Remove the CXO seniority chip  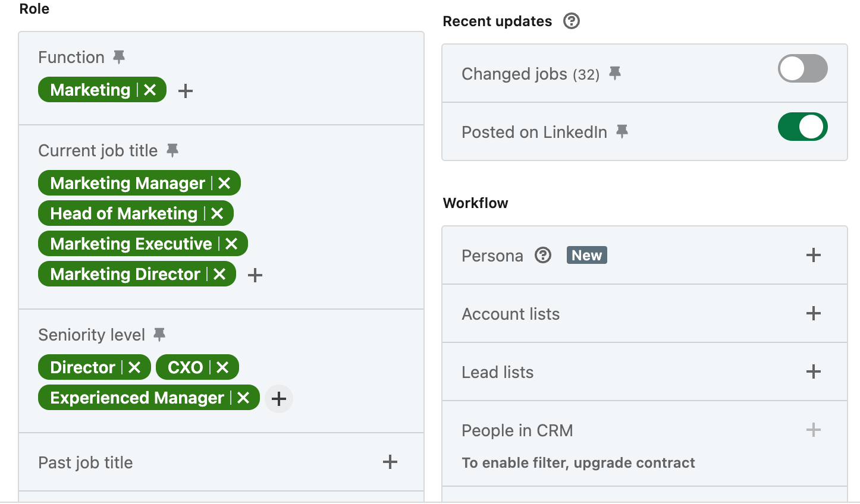(x=222, y=367)
